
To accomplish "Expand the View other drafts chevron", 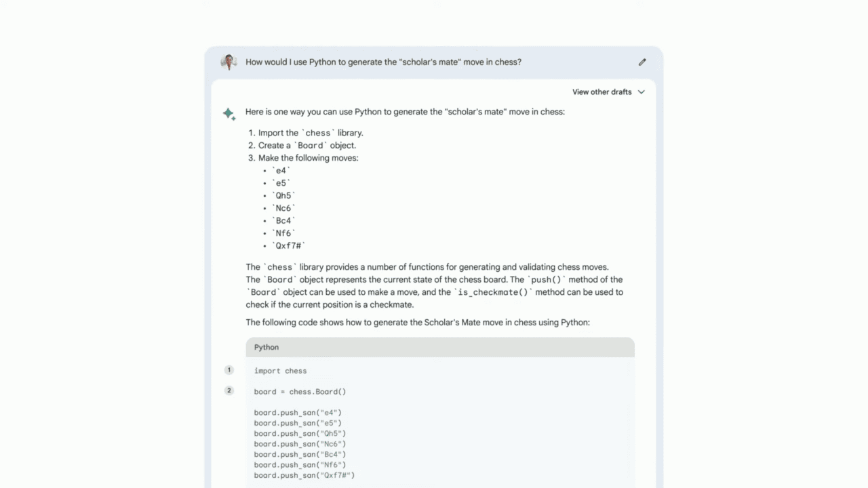I will coord(641,91).
